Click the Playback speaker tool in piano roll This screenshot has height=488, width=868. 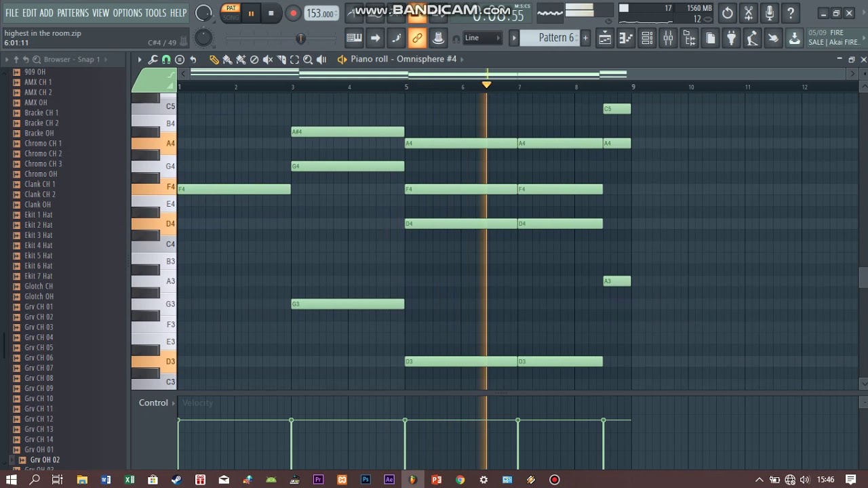pos(321,60)
